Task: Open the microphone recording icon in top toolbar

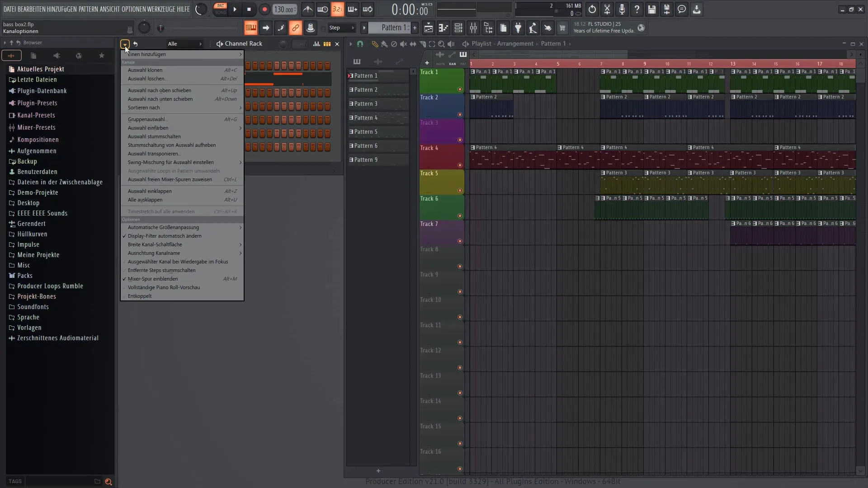Action: [622, 9]
